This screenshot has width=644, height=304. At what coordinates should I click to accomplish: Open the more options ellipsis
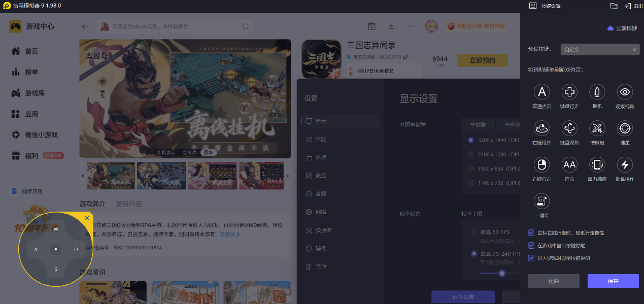point(411,26)
